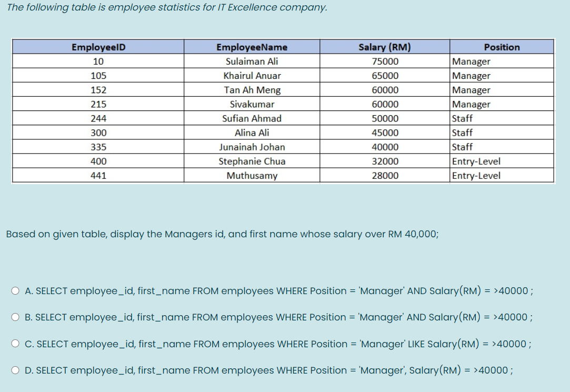Screen dimensions: 570x392
Task: Click the Position column header
Action: coord(502,47)
